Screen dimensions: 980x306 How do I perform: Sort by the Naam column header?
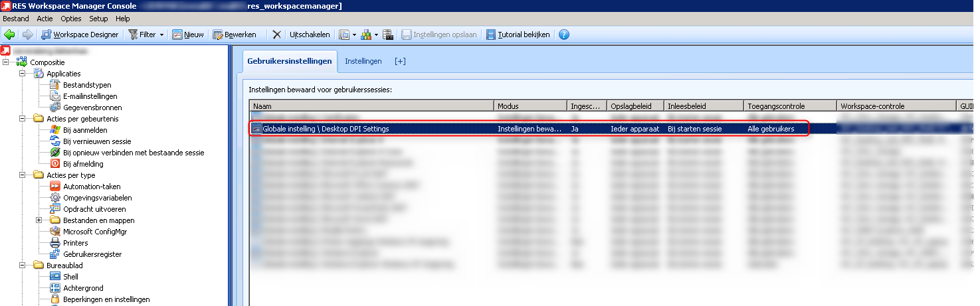(x=372, y=106)
